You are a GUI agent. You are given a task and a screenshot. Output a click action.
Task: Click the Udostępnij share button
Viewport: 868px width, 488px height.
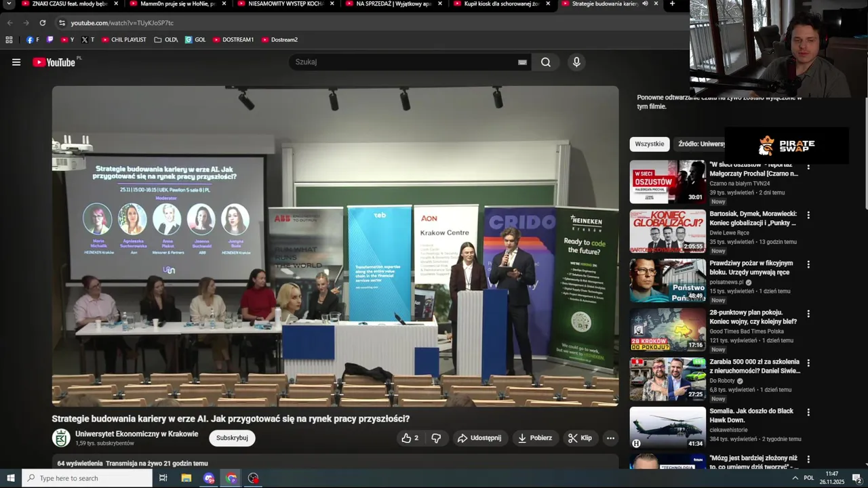(x=479, y=438)
